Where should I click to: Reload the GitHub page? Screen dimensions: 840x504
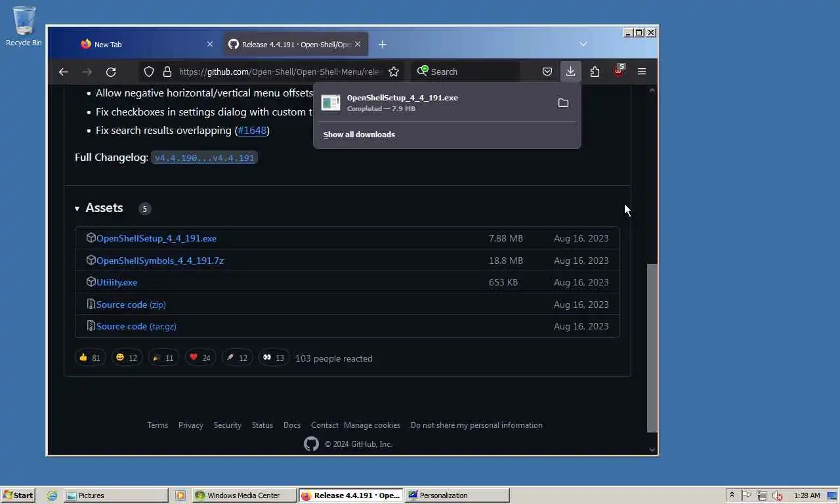111,72
